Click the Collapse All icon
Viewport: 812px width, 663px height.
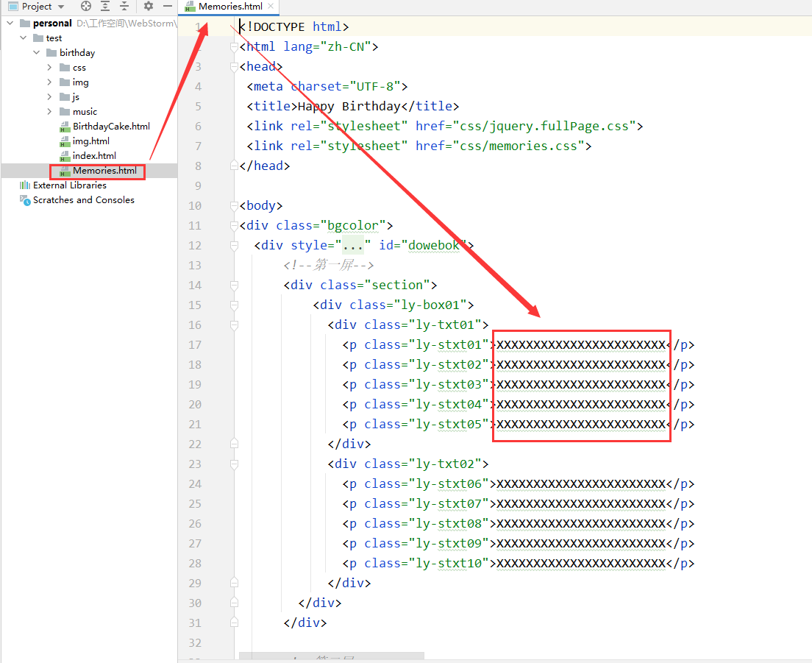tap(124, 6)
